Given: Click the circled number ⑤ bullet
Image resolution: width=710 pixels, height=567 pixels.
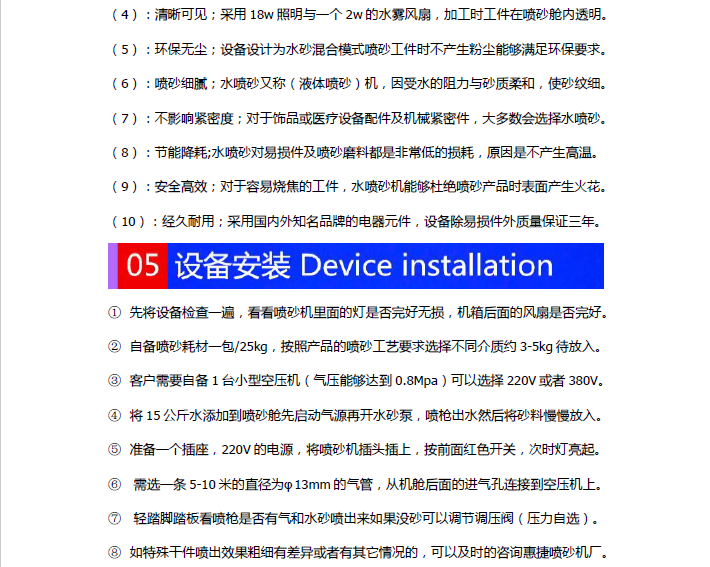Looking at the screenshot, I should 115,450.
